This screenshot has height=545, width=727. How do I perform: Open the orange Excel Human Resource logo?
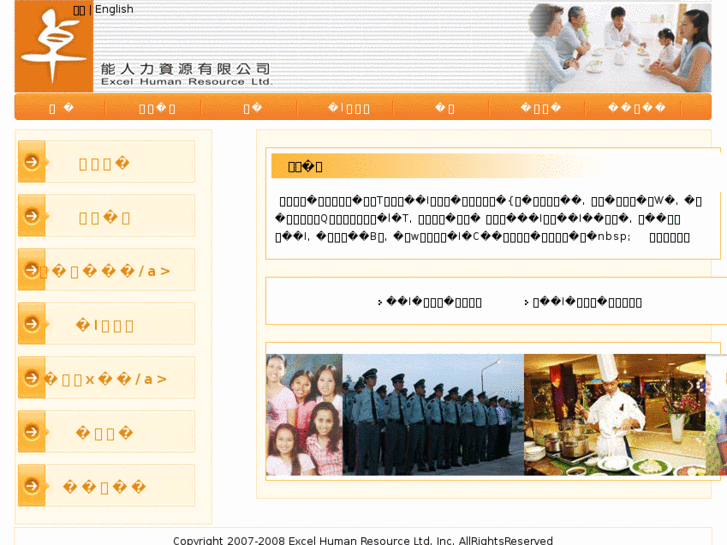tap(54, 46)
